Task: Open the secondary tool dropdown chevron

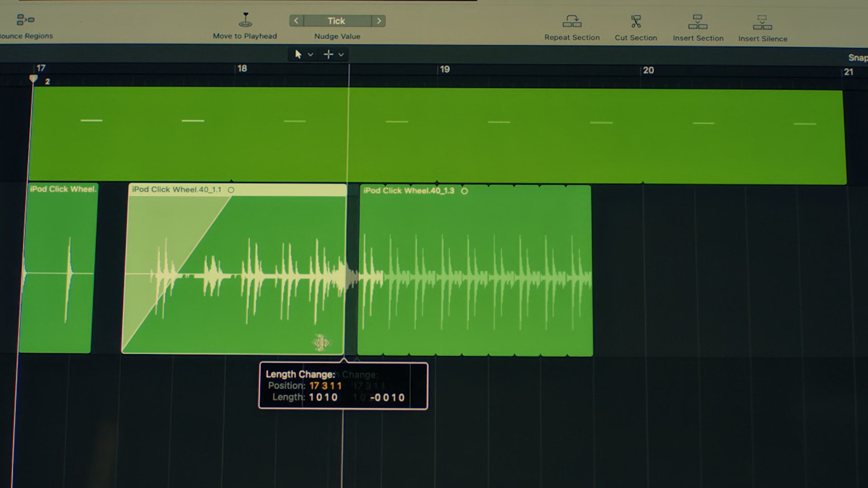Action: click(x=341, y=54)
